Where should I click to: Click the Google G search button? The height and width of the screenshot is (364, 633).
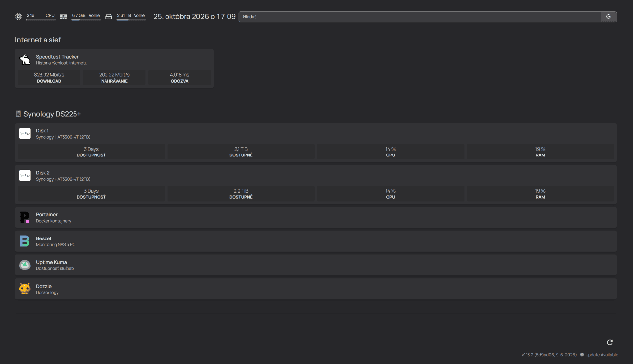click(608, 17)
